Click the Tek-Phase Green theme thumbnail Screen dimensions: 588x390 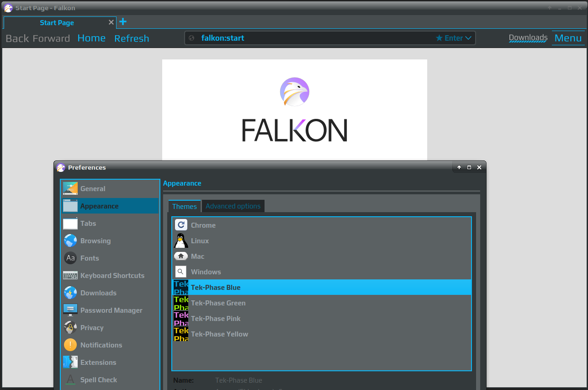click(x=181, y=303)
